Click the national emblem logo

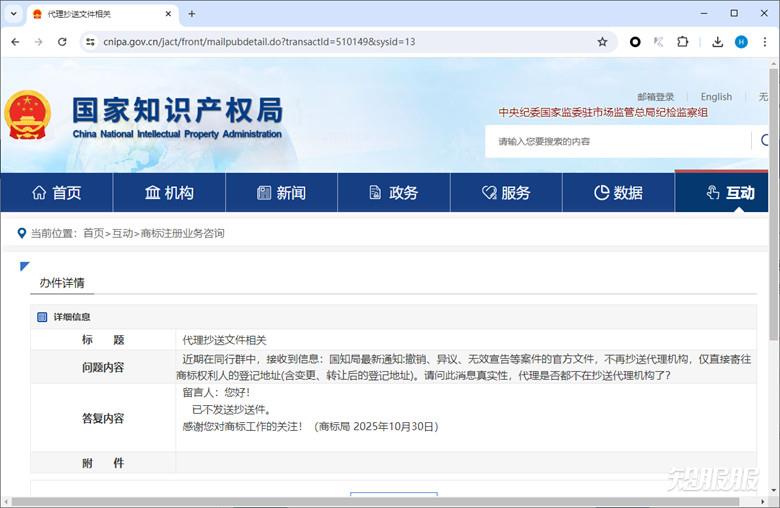tap(27, 115)
